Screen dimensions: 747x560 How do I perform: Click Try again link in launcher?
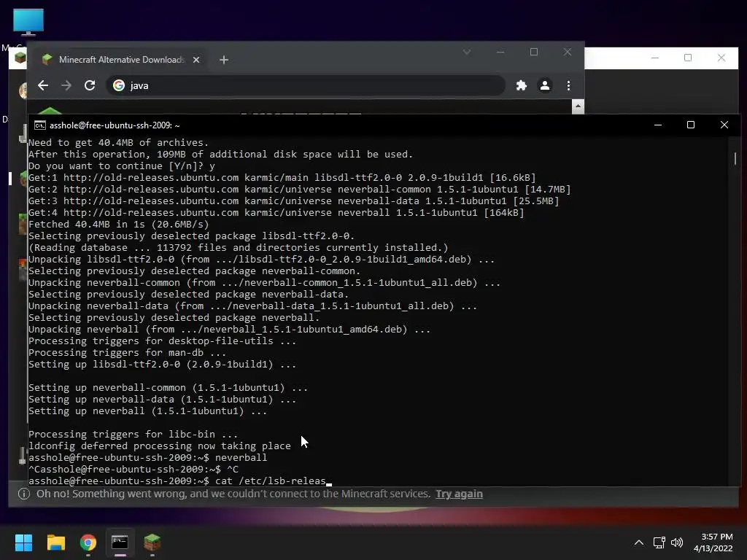tap(460, 494)
